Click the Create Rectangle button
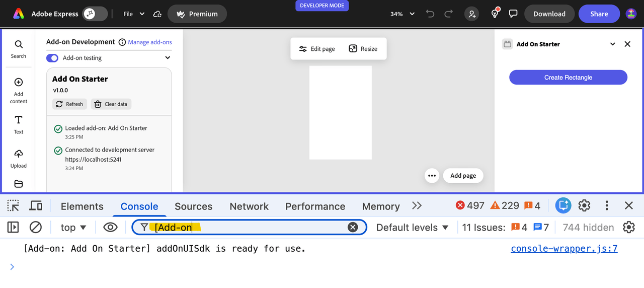Image resolution: width=644 pixels, height=288 pixels. point(568,78)
